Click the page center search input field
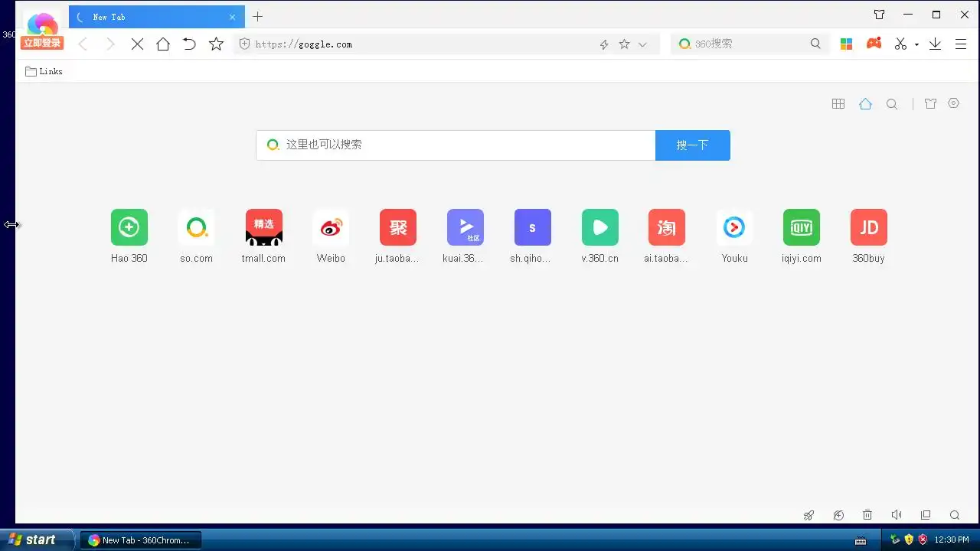This screenshot has width=980, height=551. pos(456,145)
